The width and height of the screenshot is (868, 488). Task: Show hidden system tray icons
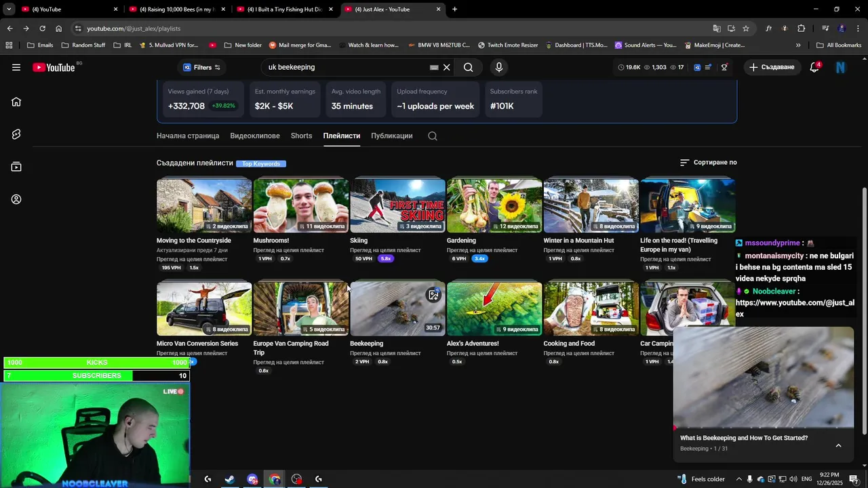[x=738, y=479]
